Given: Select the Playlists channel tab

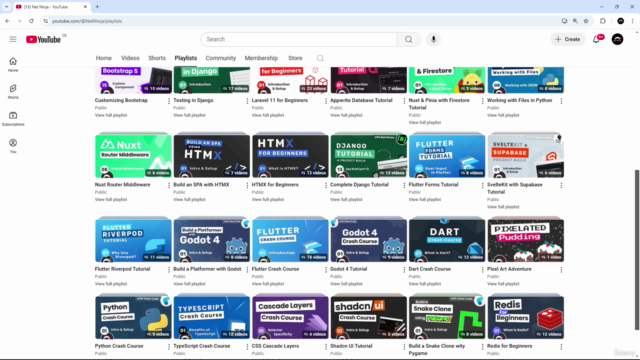Looking at the screenshot, I should coord(186,58).
